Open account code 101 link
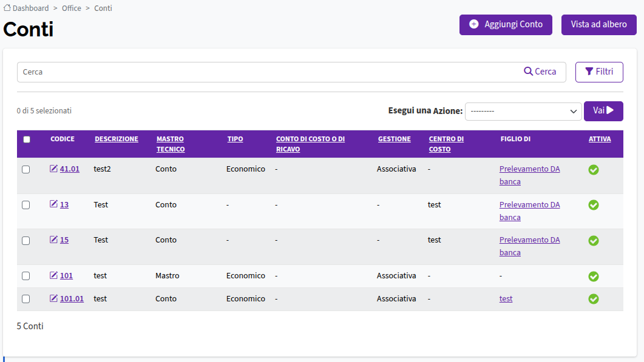 tap(66, 276)
